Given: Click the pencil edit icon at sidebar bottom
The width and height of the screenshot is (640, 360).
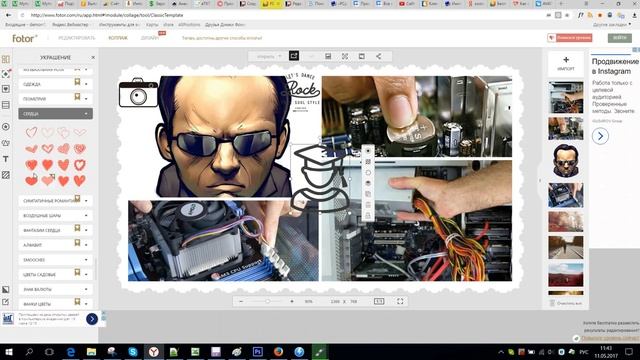Looking at the screenshot, I should coord(6,302).
